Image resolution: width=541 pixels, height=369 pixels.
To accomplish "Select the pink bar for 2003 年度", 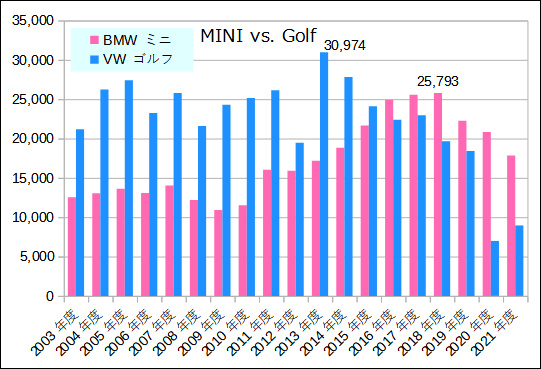I will tap(72, 247).
